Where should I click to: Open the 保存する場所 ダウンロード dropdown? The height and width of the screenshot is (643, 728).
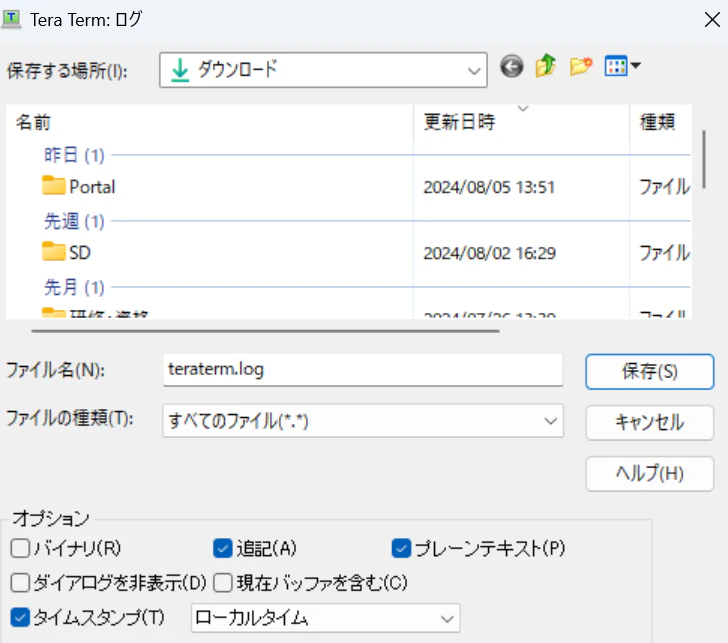323,70
